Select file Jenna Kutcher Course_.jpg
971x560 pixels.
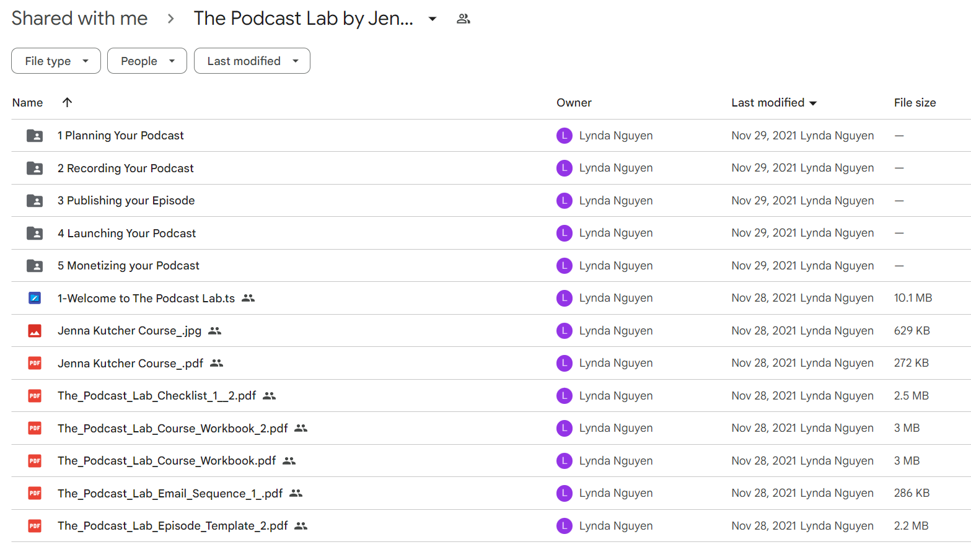click(x=130, y=331)
